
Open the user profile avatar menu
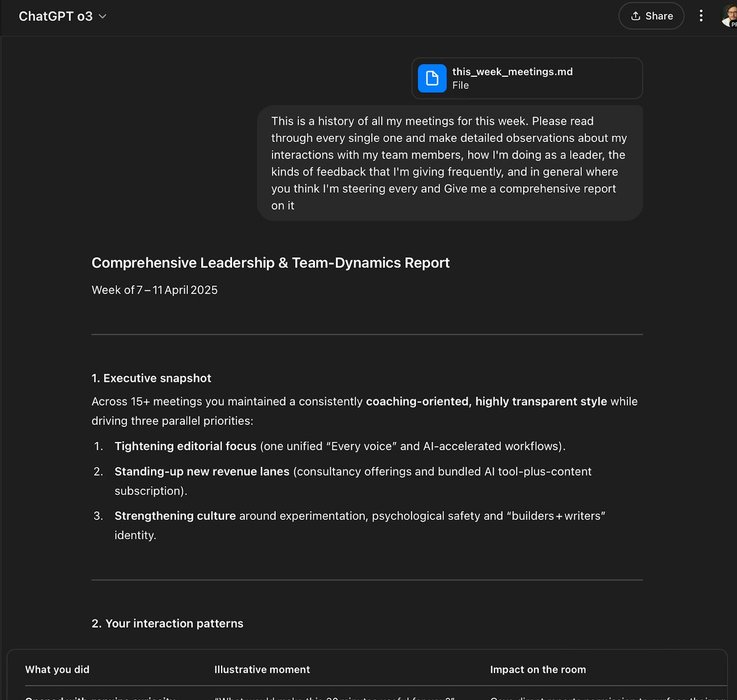click(729, 16)
